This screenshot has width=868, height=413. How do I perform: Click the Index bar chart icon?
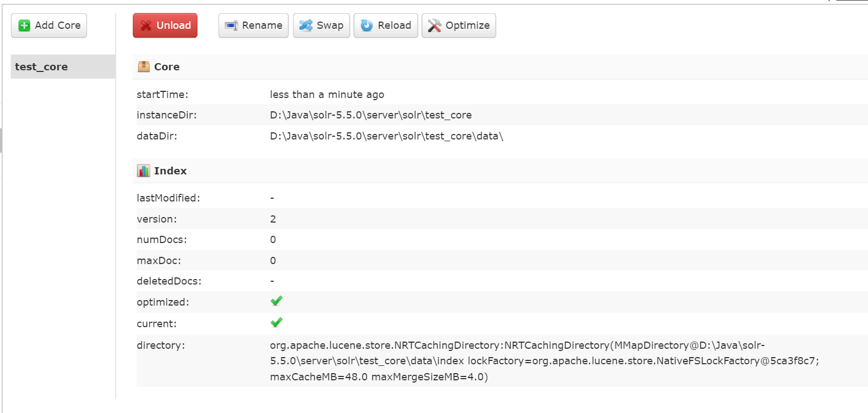[x=144, y=171]
